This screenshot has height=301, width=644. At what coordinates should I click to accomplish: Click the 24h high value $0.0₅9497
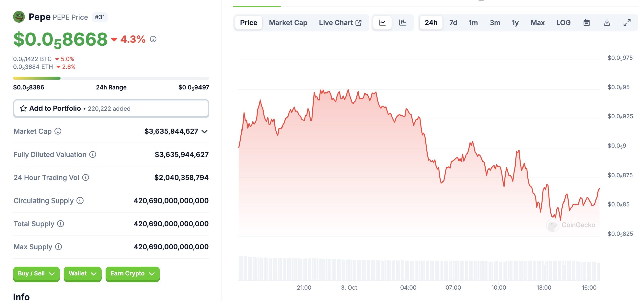coord(194,87)
